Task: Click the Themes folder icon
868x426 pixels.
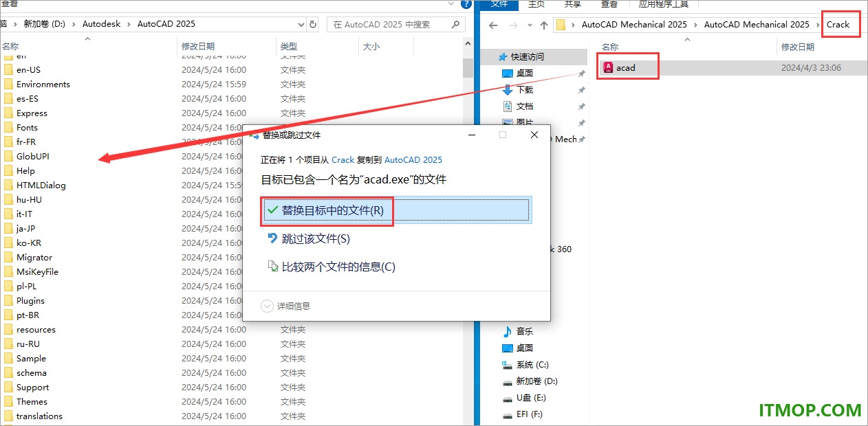Action: (x=8, y=401)
